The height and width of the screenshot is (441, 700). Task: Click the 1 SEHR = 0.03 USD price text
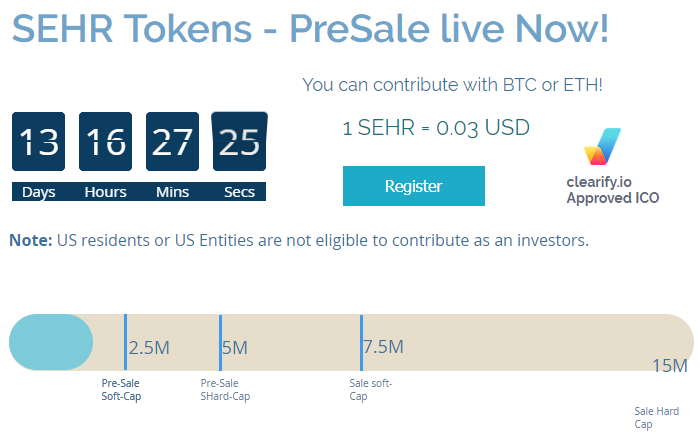point(436,128)
